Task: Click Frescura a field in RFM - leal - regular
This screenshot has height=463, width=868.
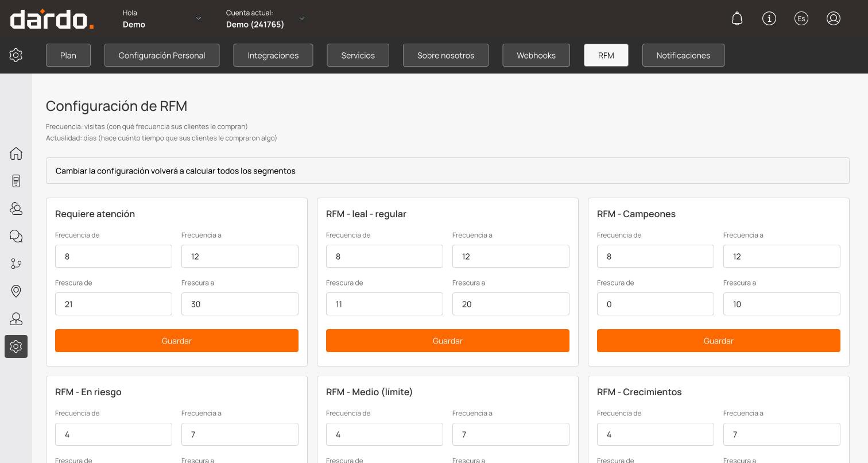Action: tap(511, 304)
